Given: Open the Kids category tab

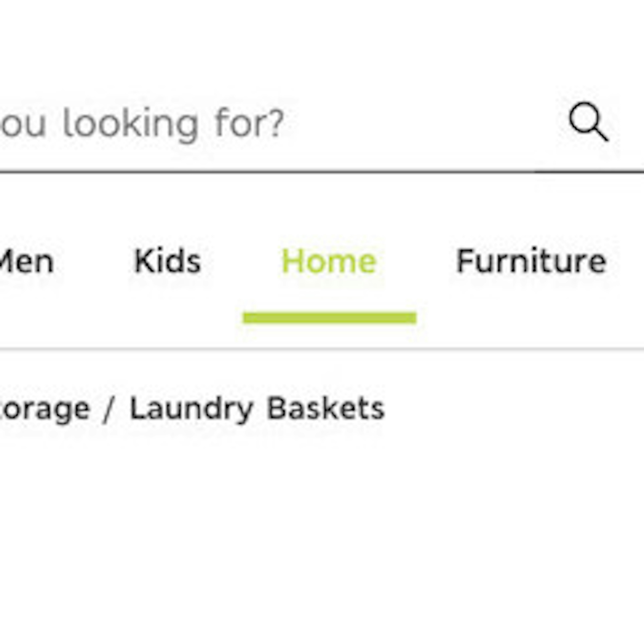Looking at the screenshot, I should click(x=167, y=261).
